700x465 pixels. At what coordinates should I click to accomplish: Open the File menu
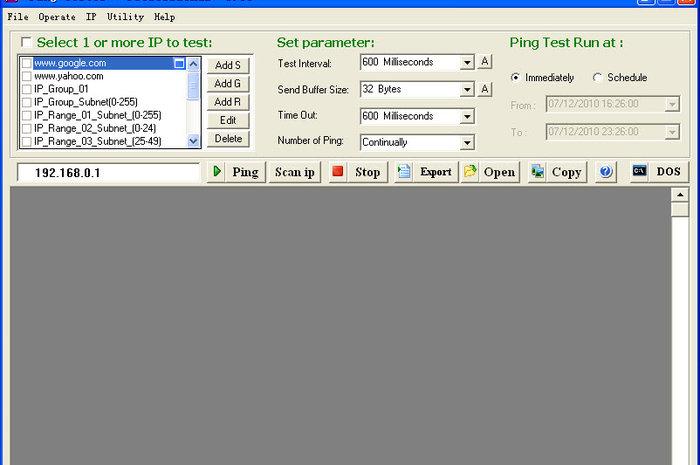[x=18, y=17]
